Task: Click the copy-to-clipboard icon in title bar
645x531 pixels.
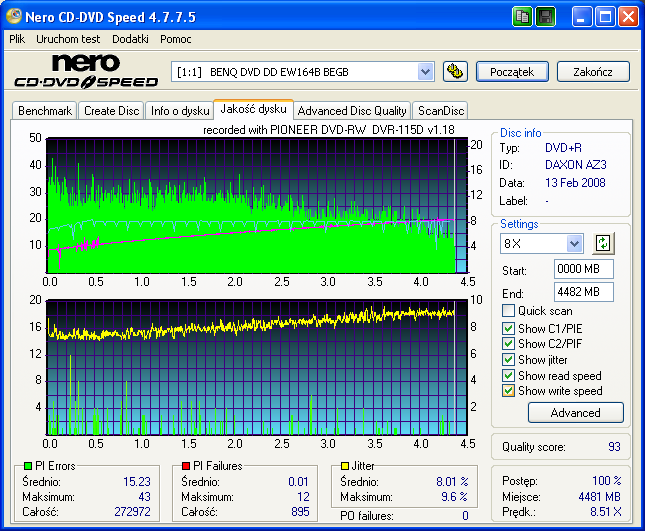Action: [522, 17]
